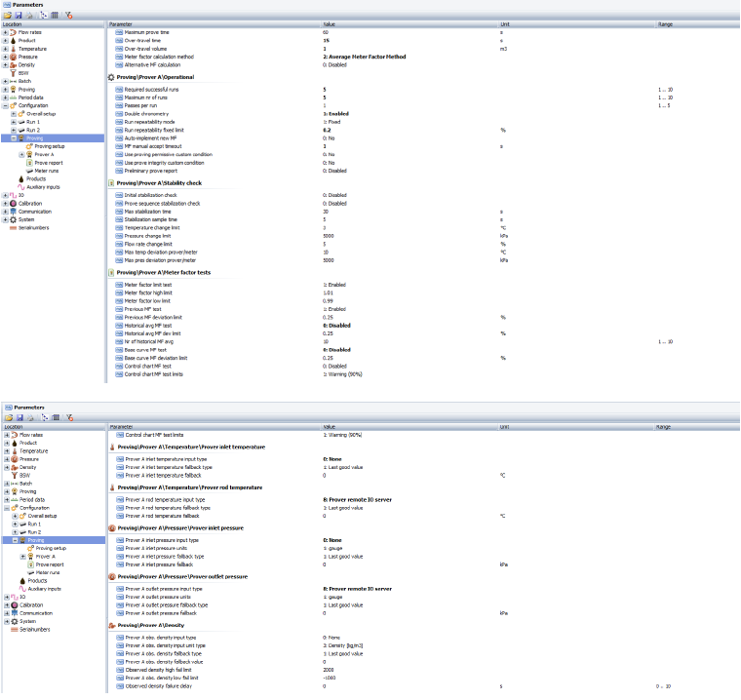Viewport: 741px width, 700px height.
Task: Select the Pressure node in the top window tree
Action: click(28, 57)
